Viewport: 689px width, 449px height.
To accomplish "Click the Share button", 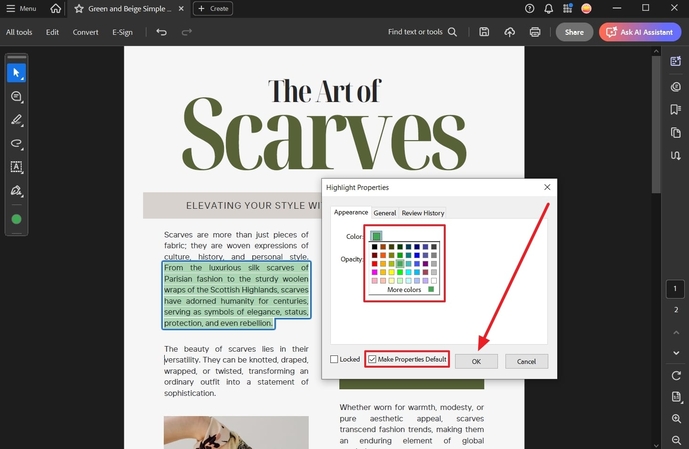I will (574, 32).
